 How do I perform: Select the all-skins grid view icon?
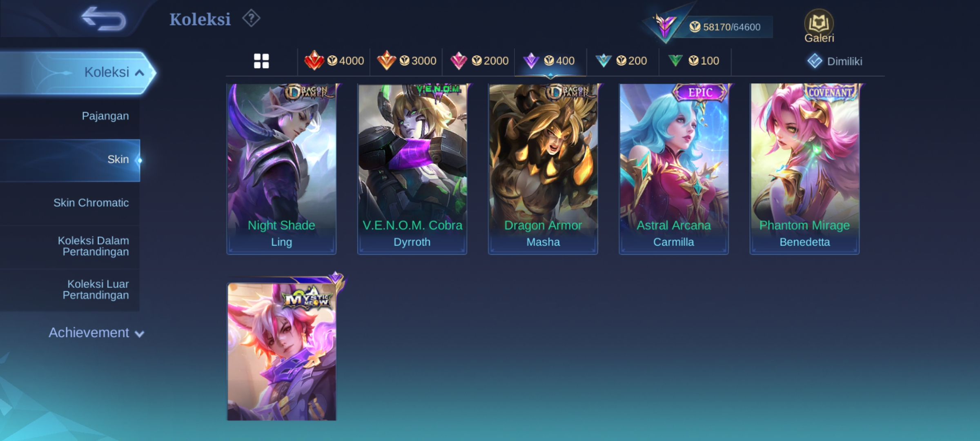(x=261, y=61)
